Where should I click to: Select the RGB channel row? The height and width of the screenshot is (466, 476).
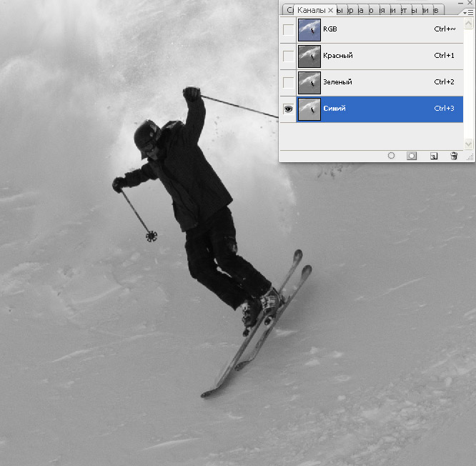point(379,29)
